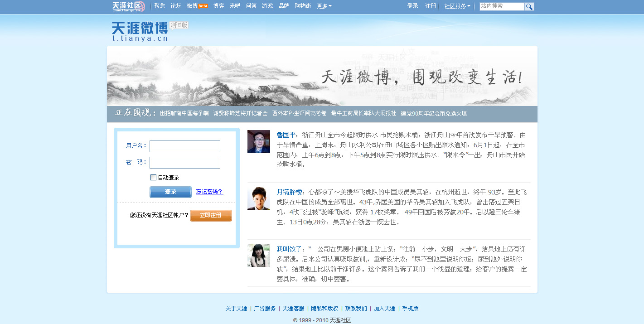
Task: Click the banner slogan 天涯微博,围观改变生活!
Action: point(421,77)
